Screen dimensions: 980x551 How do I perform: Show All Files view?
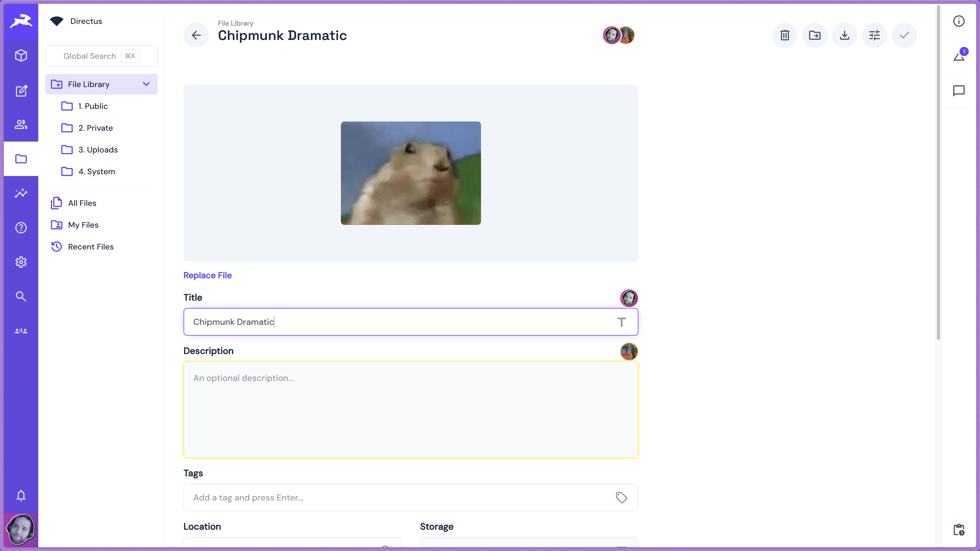pos(82,203)
